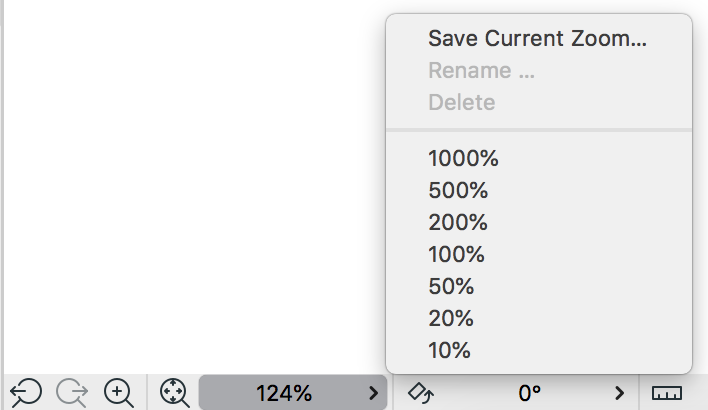Screen dimensions: 708x410
Task: Click the Set Orientation icon
Action: [422, 392]
